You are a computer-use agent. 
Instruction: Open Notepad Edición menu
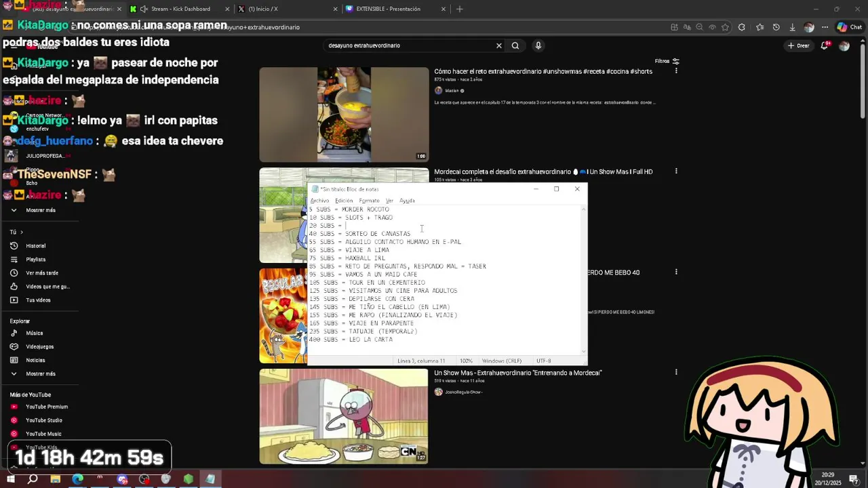[344, 201]
